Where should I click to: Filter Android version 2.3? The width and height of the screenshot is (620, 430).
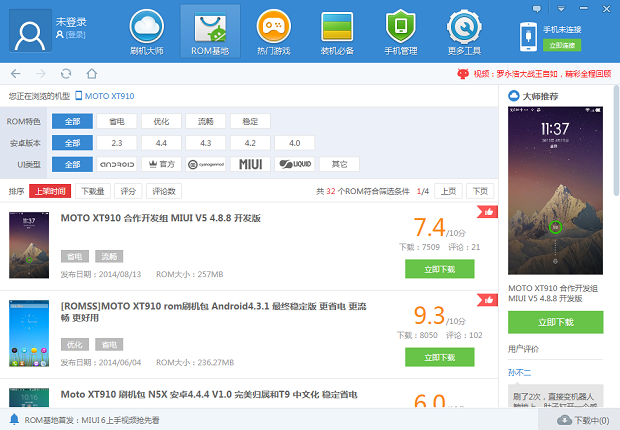(117, 143)
